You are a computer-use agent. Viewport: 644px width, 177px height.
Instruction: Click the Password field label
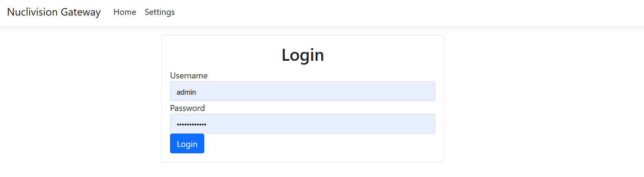coord(187,108)
